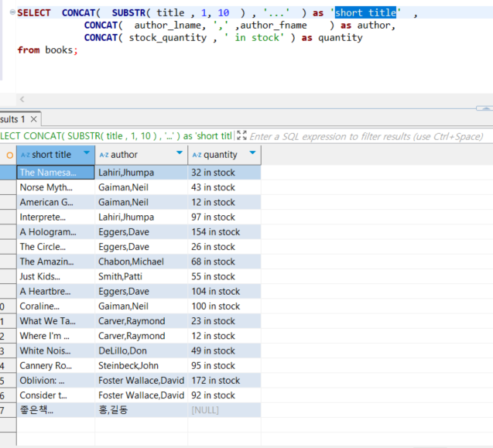Click the expand filter panel icon
Viewport: 493px width, 448px height.
tap(241, 136)
